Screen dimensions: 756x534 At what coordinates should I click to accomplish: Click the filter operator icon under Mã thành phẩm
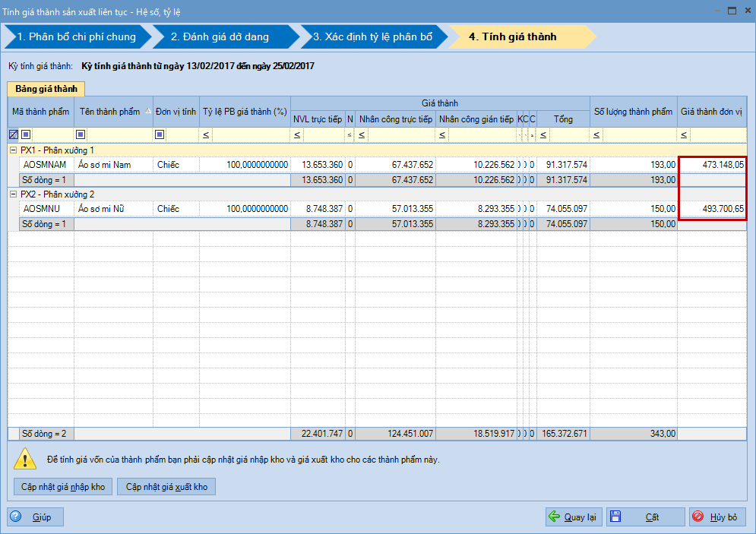point(26,135)
